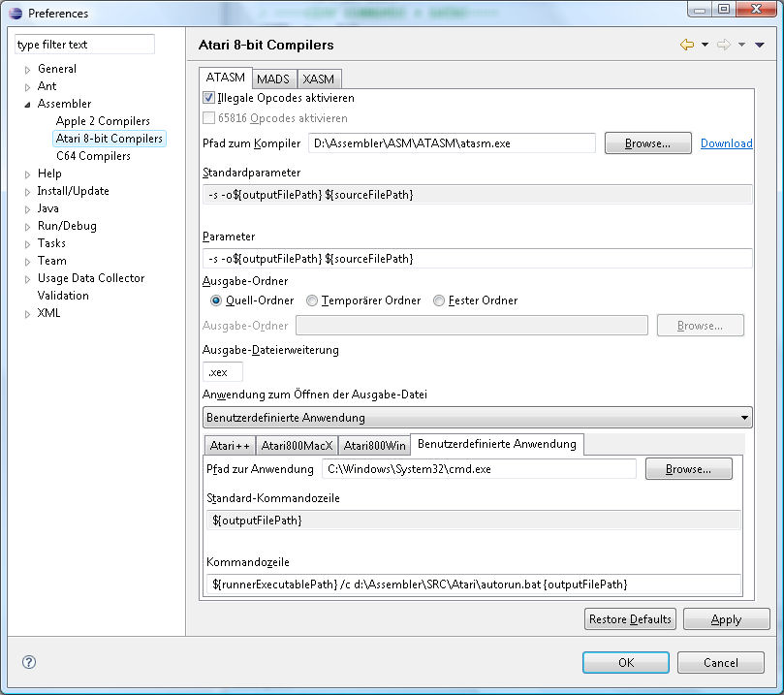Click the Parameter input field
Viewport: 784px width, 695px height.
pos(478,259)
